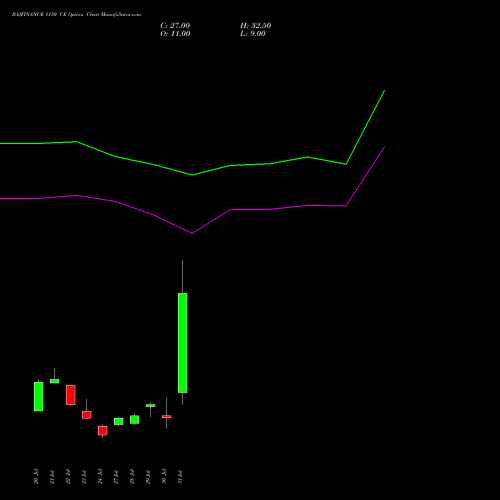Click the 31 Jul date axis label
The height and width of the screenshot is (500, 500).
point(180,476)
